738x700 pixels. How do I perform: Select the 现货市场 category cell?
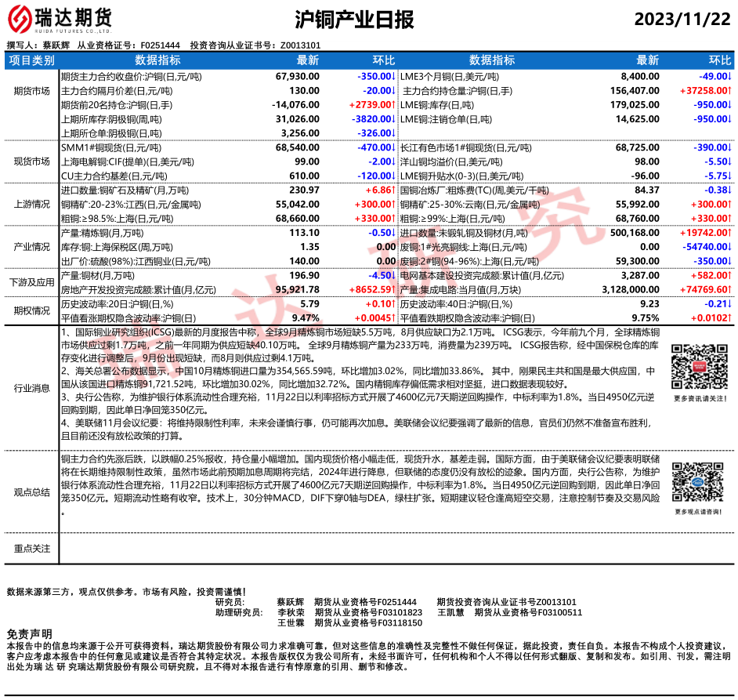(x=32, y=161)
